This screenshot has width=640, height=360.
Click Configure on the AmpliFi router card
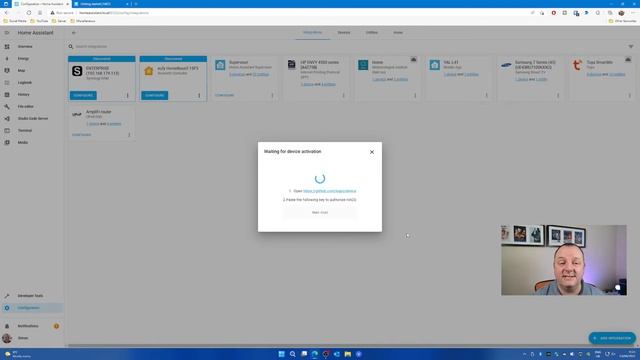(82, 135)
